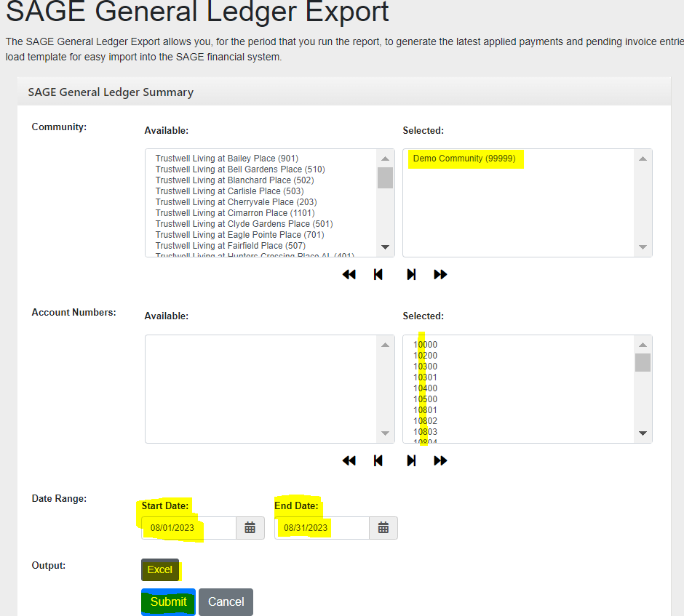The width and height of the screenshot is (684, 616).
Task: Add selected community with single-right arrow
Action: coord(411,275)
